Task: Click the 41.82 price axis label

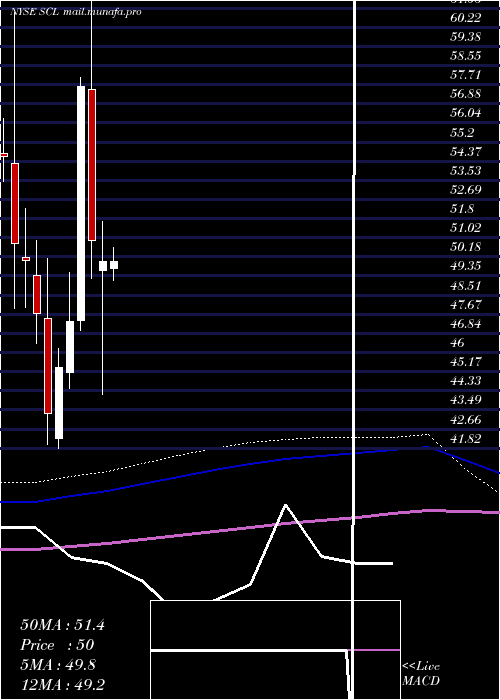Action: tap(465, 439)
